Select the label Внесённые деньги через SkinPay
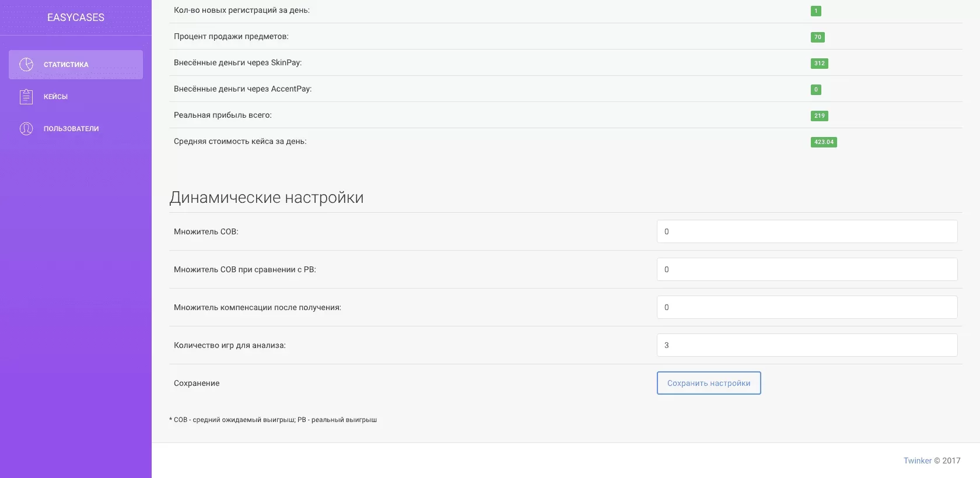This screenshot has height=478, width=980. tap(238, 63)
